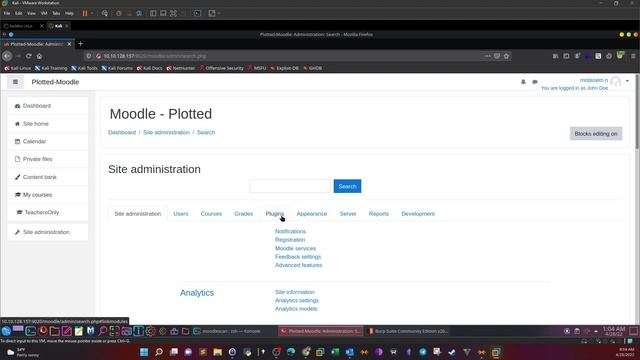Click the Windows Start button on taskbar
640x360 pixels.
point(144,352)
